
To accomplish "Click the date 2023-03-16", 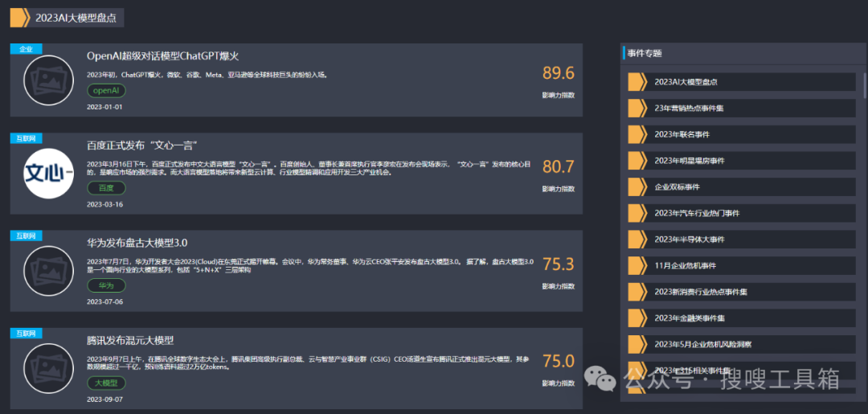I will (104, 204).
